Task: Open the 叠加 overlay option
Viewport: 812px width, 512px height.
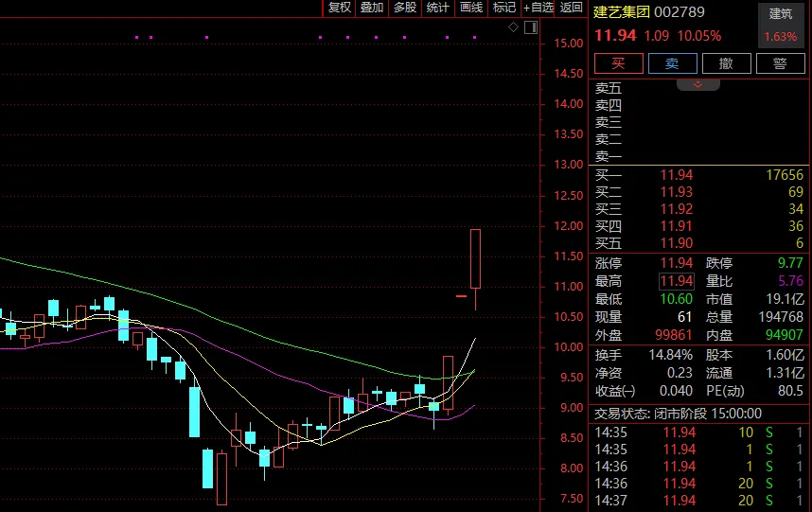Action: tap(372, 8)
